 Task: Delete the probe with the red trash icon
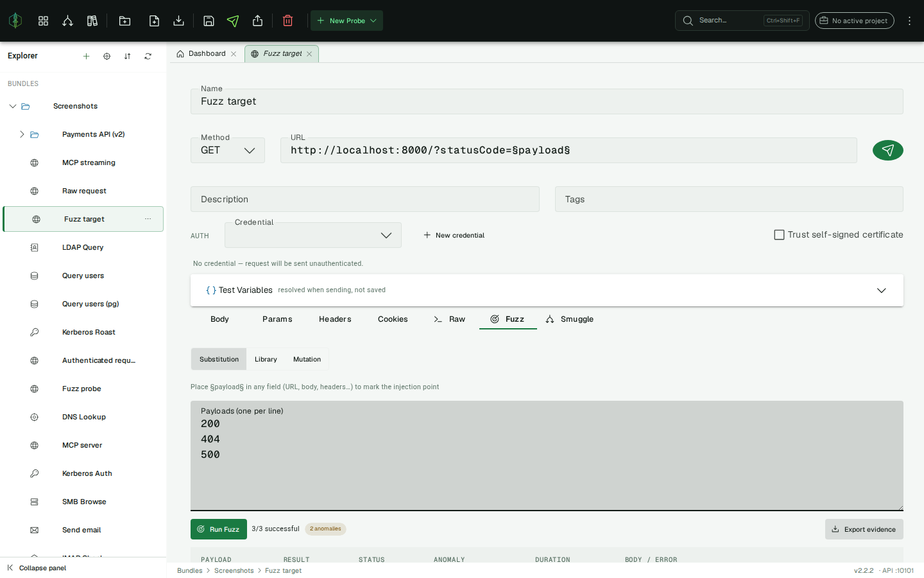pos(287,21)
